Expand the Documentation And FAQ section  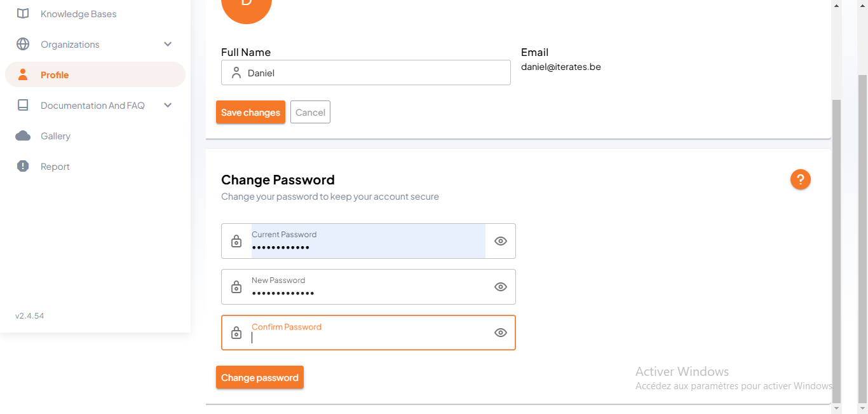(x=167, y=105)
